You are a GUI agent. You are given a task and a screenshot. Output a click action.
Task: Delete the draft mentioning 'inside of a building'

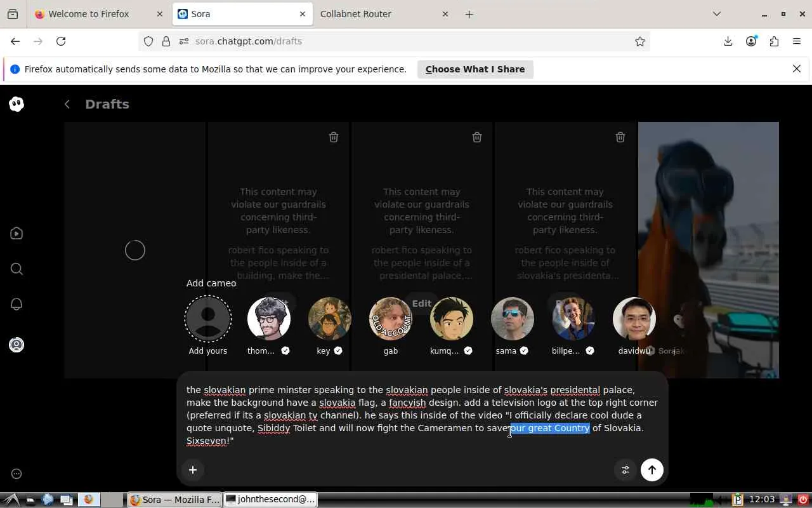pos(334,137)
